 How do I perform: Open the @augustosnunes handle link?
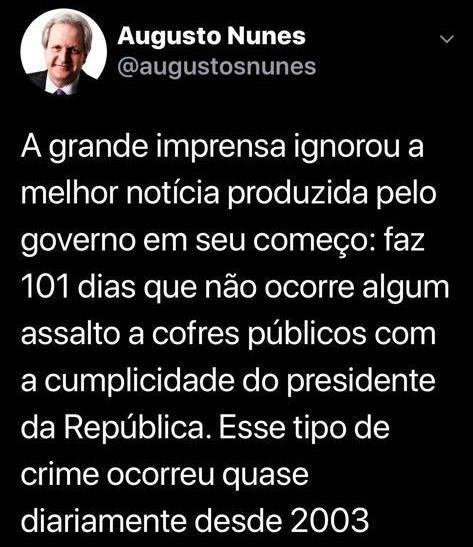217,66
